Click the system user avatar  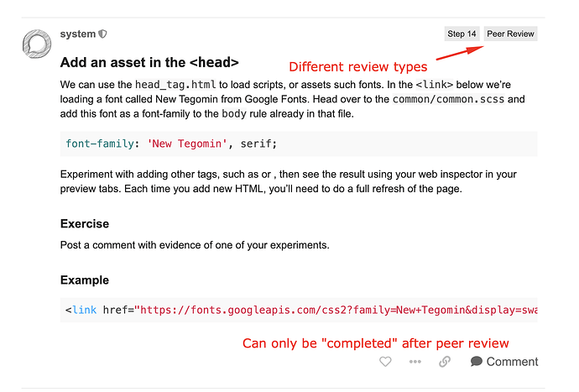pyautogui.click(x=37, y=44)
